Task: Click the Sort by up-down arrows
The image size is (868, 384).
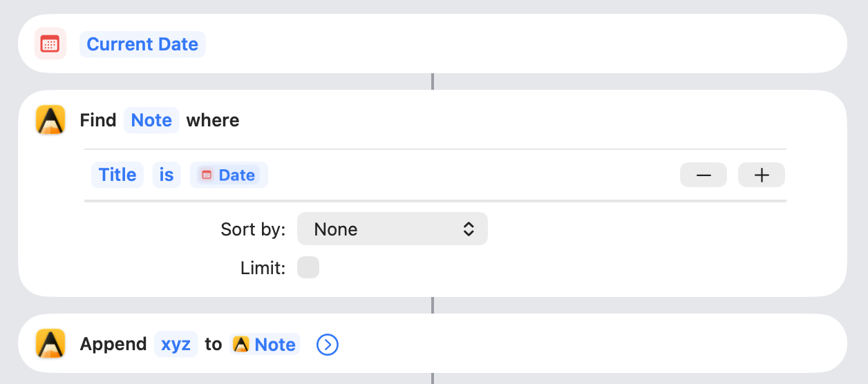Action: pyautogui.click(x=469, y=229)
